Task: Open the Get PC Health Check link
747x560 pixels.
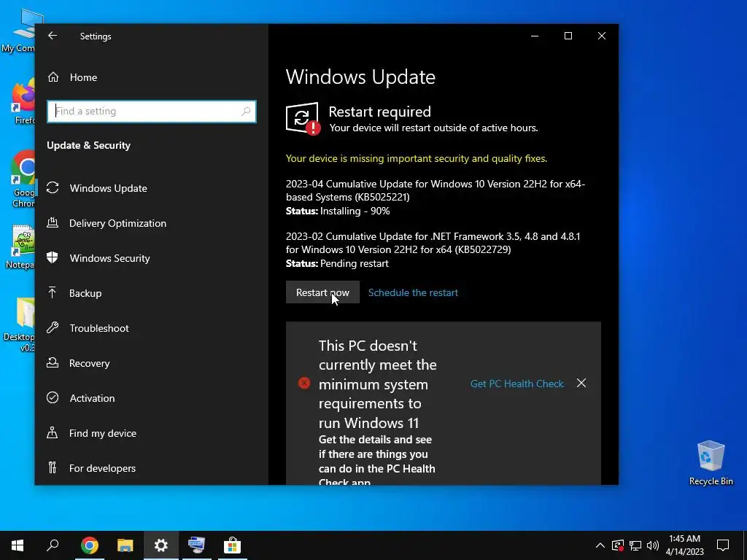Action: (x=517, y=384)
